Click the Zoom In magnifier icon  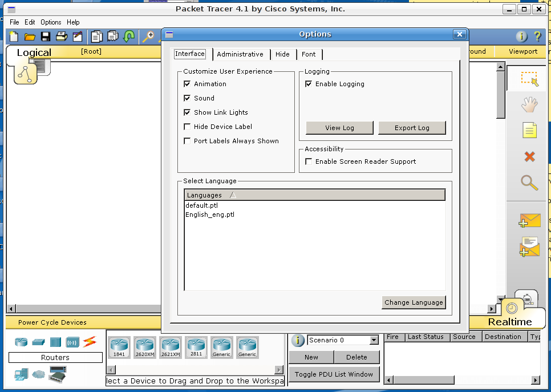[x=148, y=36]
